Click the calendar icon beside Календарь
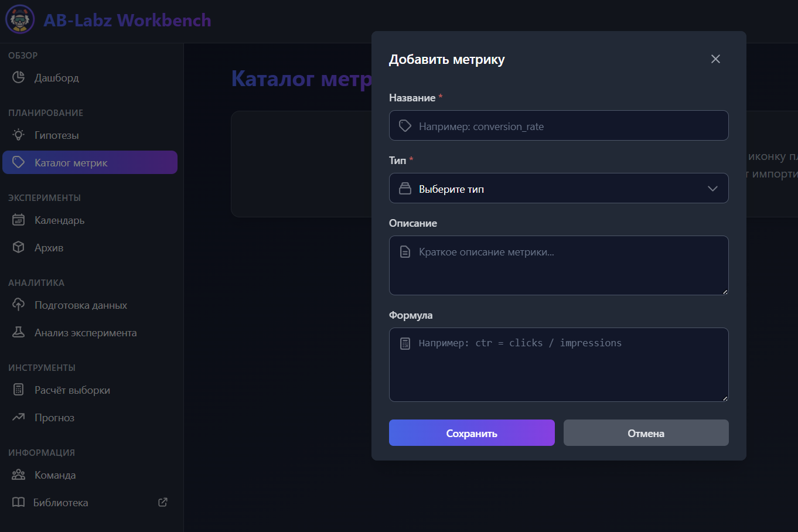Screen dimensions: 798x532 click(19, 220)
